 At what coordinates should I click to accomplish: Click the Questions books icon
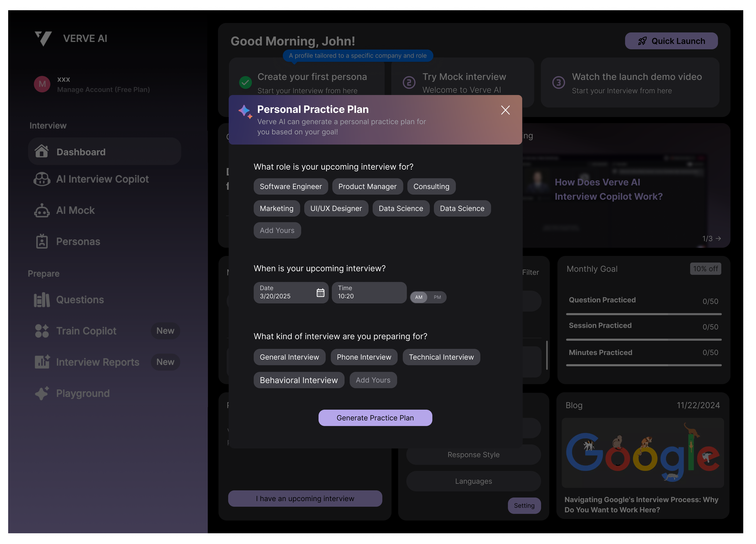coord(42,300)
